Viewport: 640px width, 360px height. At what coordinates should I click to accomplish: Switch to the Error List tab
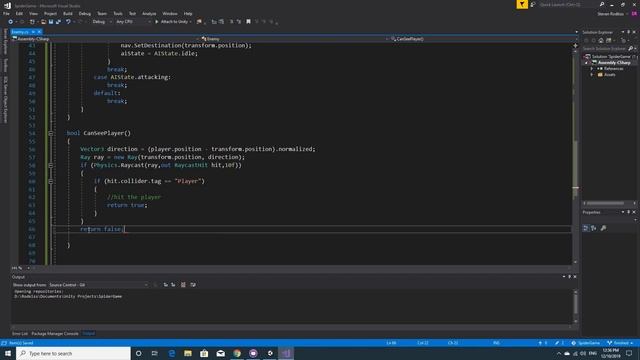click(20, 334)
